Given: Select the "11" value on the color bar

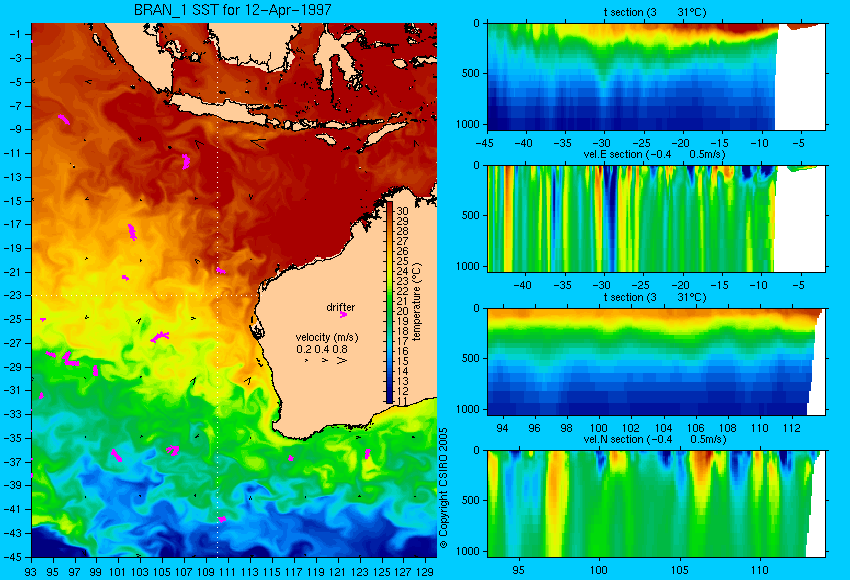Looking at the screenshot, I should 402,401.
